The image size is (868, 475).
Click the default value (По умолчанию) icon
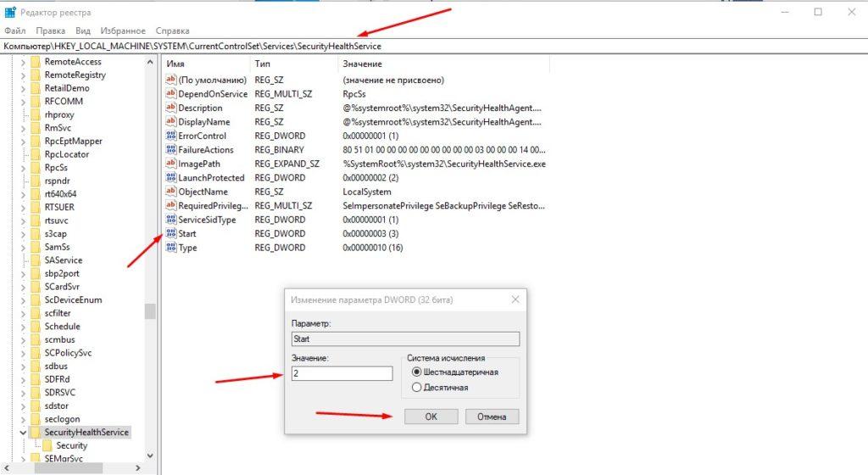[x=170, y=80]
